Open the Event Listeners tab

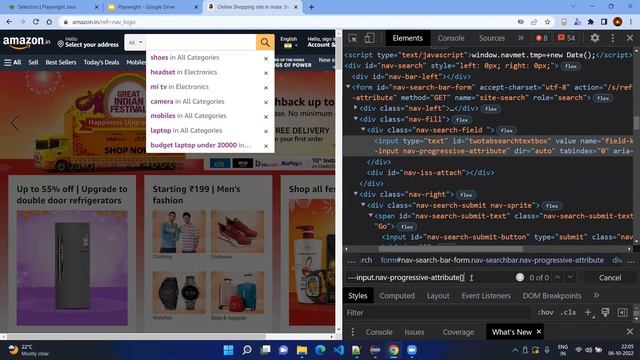486,296
